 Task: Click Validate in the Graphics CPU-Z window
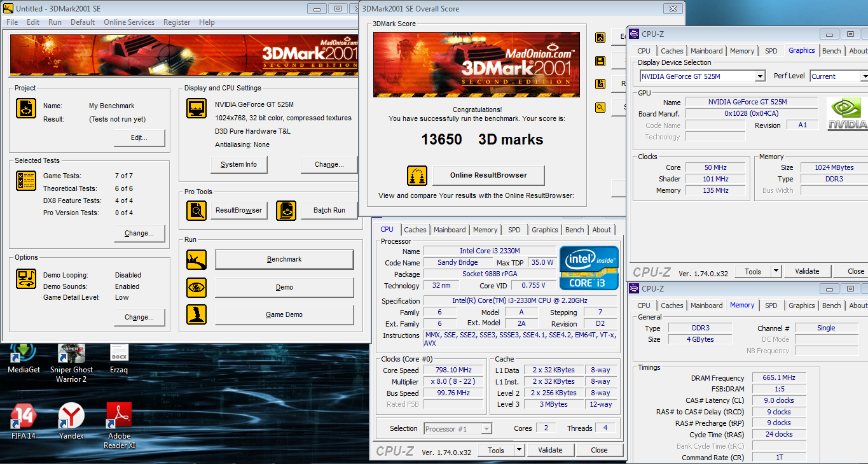coord(807,271)
